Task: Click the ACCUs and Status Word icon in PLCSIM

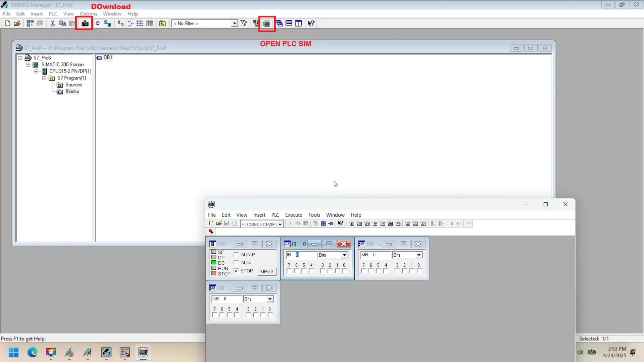Action: [x=415, y=223]
